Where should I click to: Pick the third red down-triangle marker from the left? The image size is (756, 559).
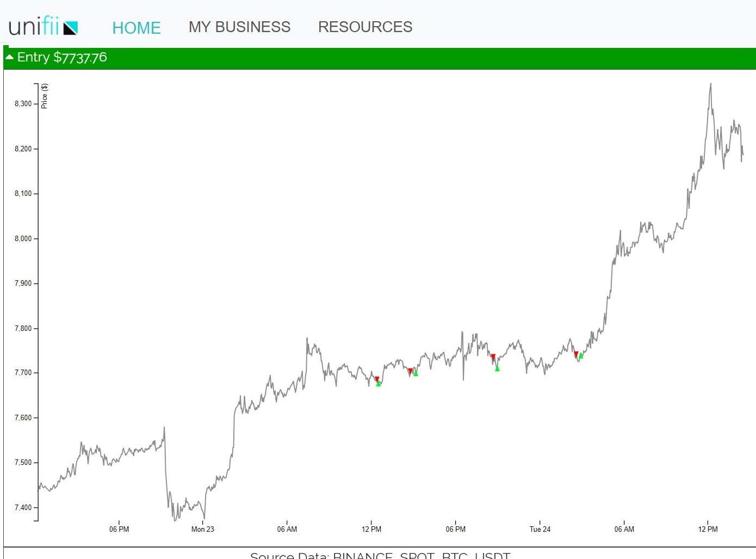click(493, 357)
